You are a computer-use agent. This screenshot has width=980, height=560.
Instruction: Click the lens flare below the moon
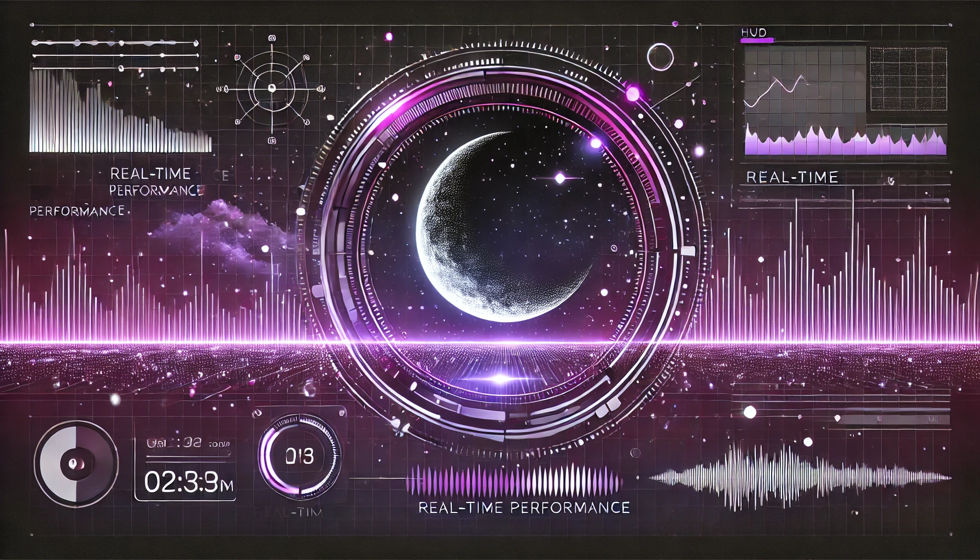tap(499, 378)
